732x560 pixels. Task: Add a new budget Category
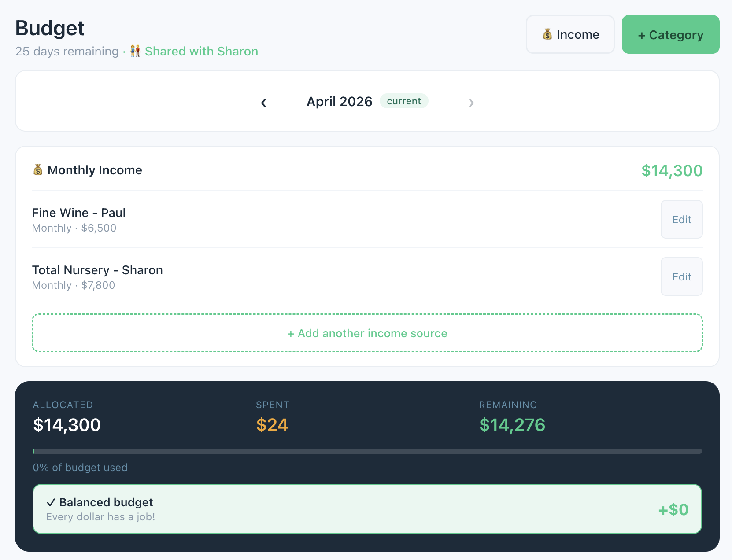[670, 34]
